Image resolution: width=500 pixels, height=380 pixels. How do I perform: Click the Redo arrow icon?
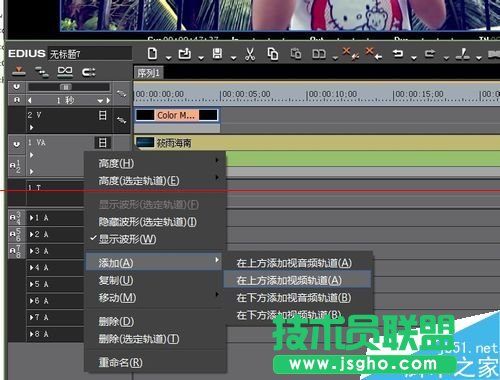coord(430,53)
